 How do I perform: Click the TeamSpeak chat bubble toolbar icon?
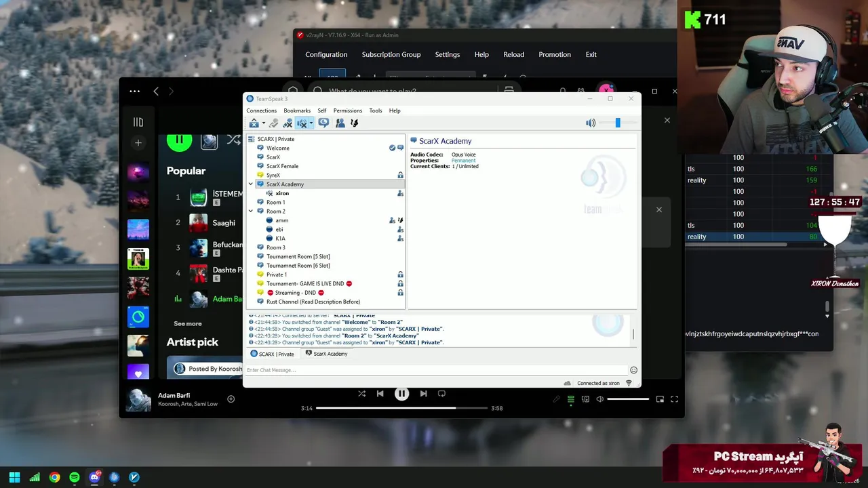[323, 123]
